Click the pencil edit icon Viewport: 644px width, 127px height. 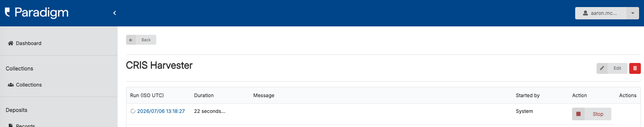(x=602, y=68)
